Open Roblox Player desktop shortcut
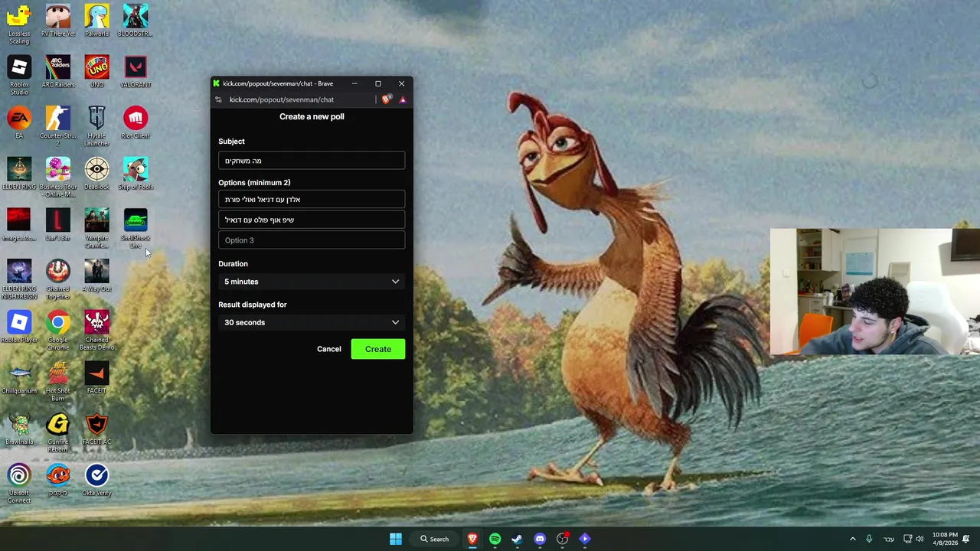This screenshot has width=980, height=551. click(19, 327)
